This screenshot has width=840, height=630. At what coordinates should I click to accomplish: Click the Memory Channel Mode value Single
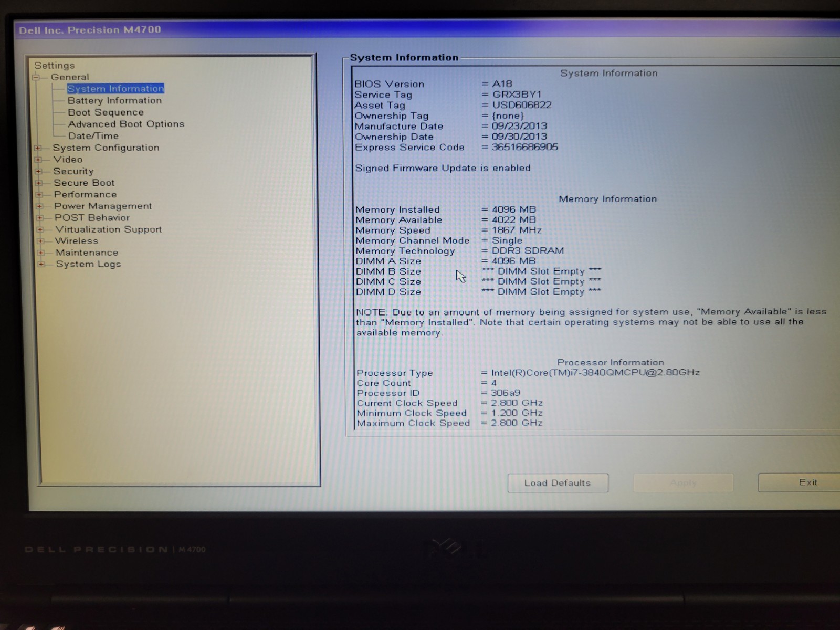tap(507, 240)
